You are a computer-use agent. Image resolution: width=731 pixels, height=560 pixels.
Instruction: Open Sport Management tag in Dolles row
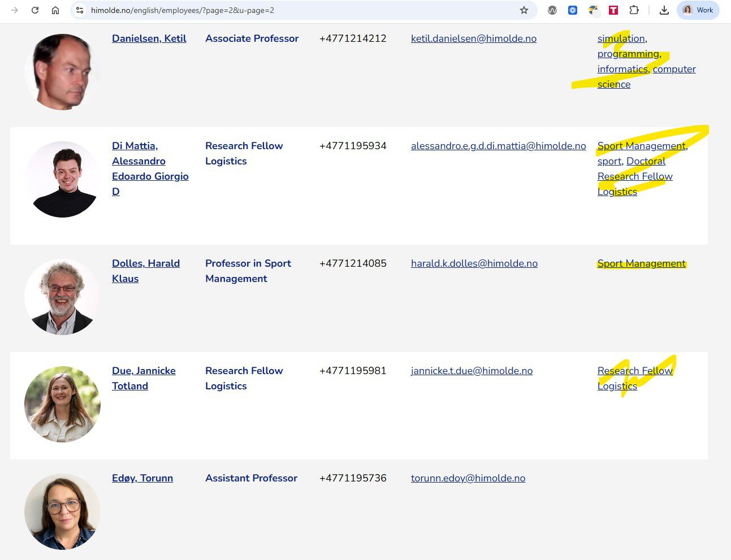pyautogui.click(x=641, y=263)
